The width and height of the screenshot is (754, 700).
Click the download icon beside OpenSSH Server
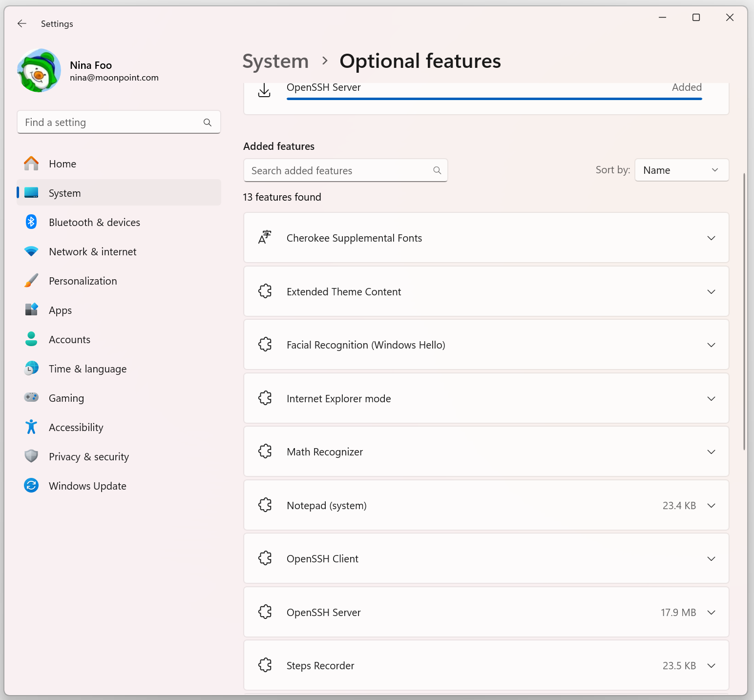click(x=264, y=90)
